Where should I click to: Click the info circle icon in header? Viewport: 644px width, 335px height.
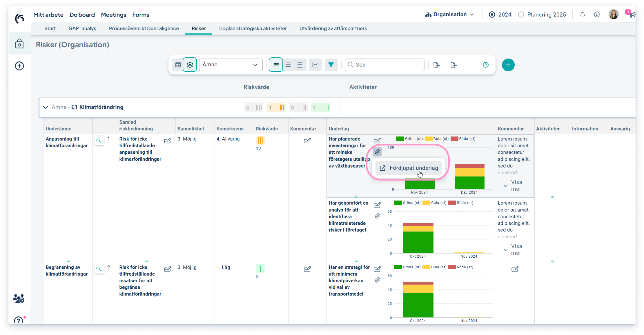click(x=597, y=14)
